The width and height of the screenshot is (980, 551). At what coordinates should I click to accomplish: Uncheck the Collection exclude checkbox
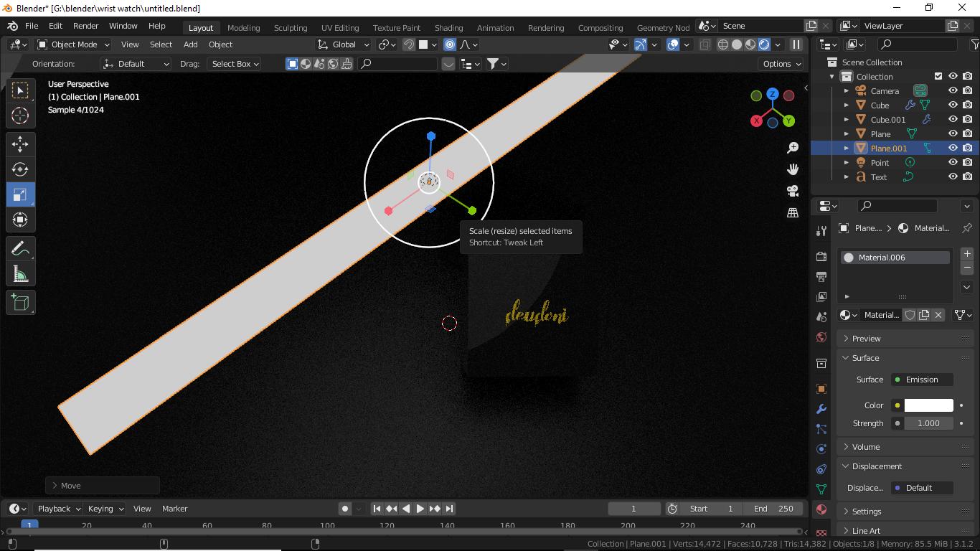pos(938,76)
